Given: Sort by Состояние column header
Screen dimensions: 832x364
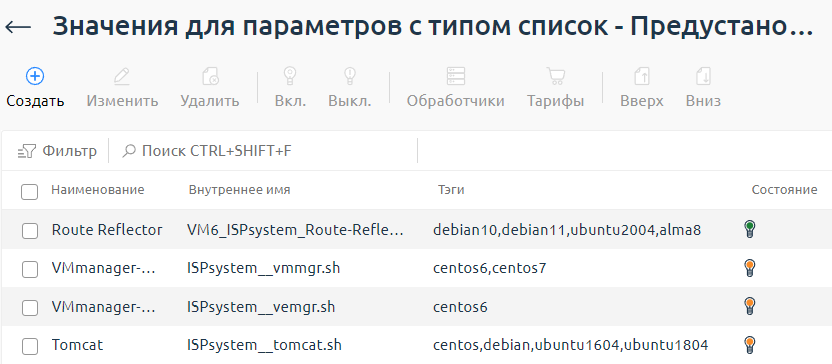Looking at the screenshot, I should [784, 190].
